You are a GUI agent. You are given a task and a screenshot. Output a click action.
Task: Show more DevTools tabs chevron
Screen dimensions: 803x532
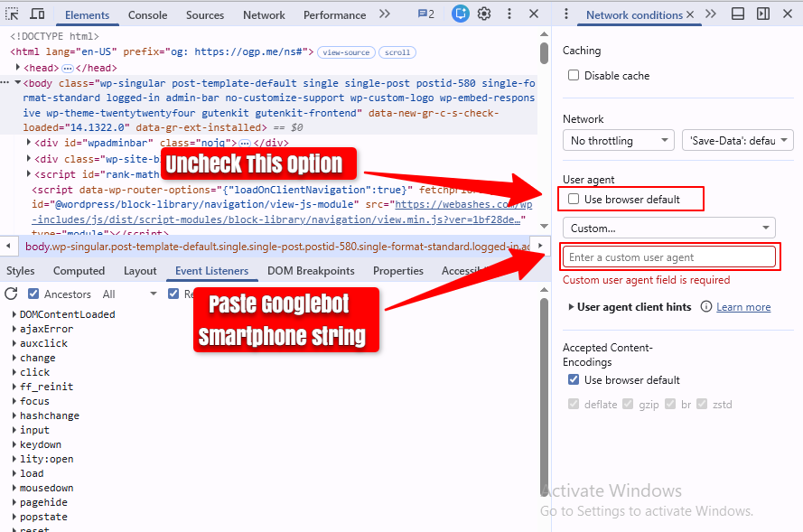coord(384,14)
